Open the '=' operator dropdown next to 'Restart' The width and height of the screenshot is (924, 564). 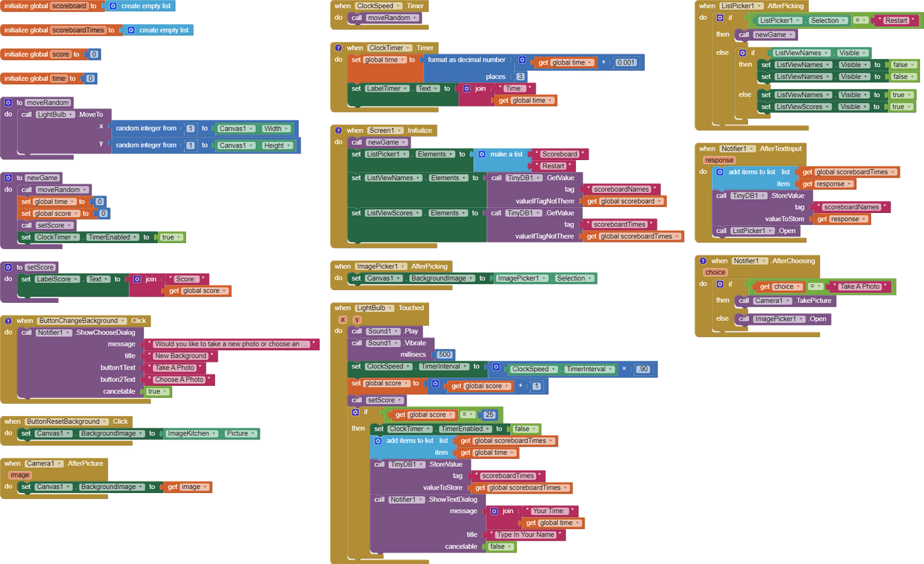pos(860,21)
